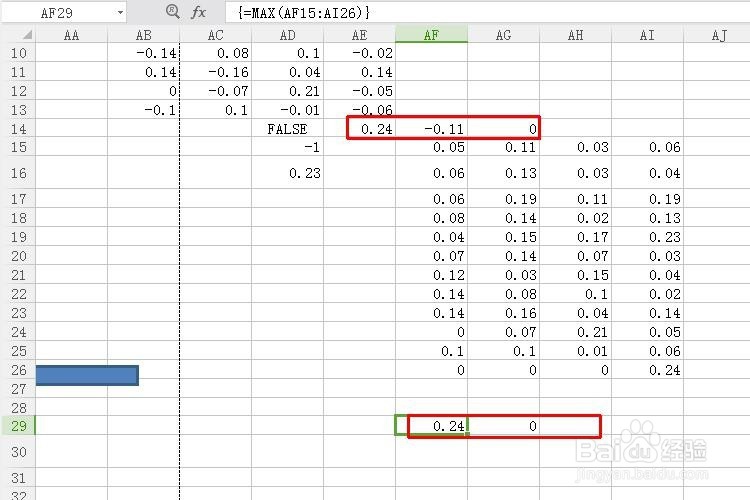Select column header AA
The width and height of the screenshot is (750, 500).
(x=71, y=35)
